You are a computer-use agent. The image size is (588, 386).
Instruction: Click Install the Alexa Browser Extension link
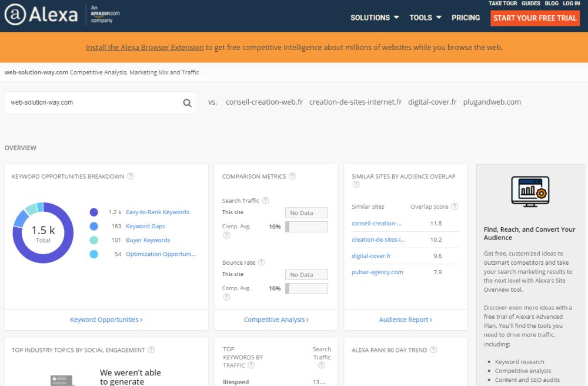[145, 47]
